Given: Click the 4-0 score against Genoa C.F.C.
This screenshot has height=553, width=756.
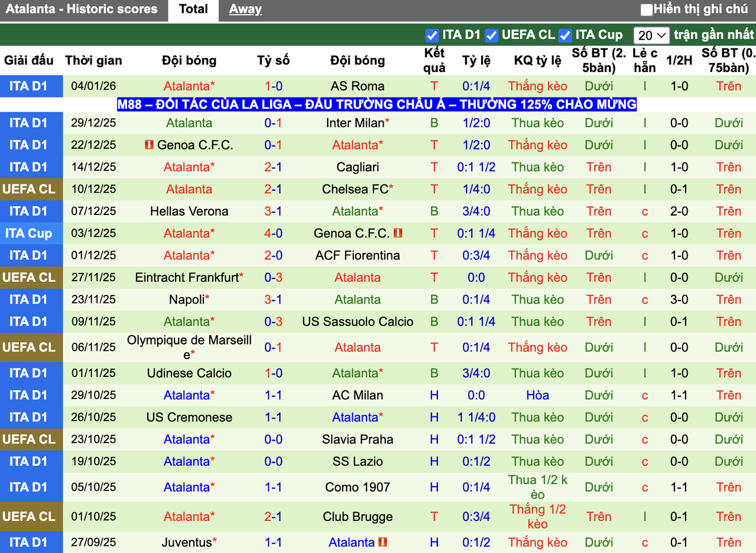Looking at the screenshot, I should 273,233.
